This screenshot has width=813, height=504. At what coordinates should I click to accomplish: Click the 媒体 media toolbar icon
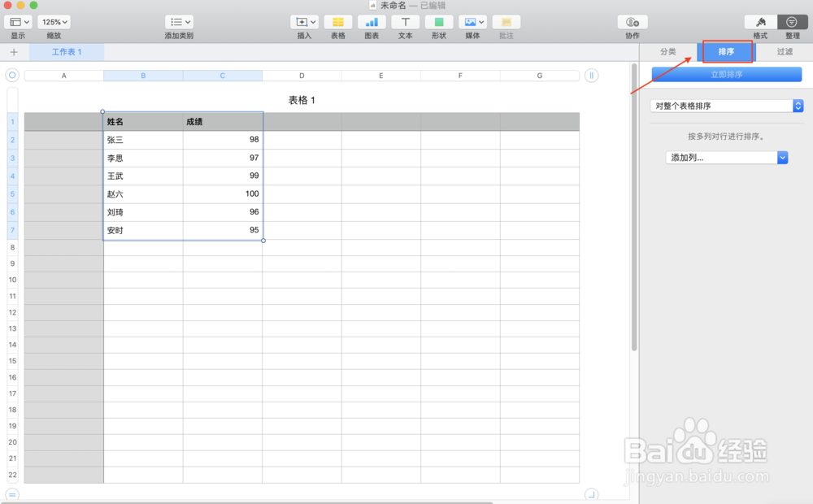(x=473, y=22)
